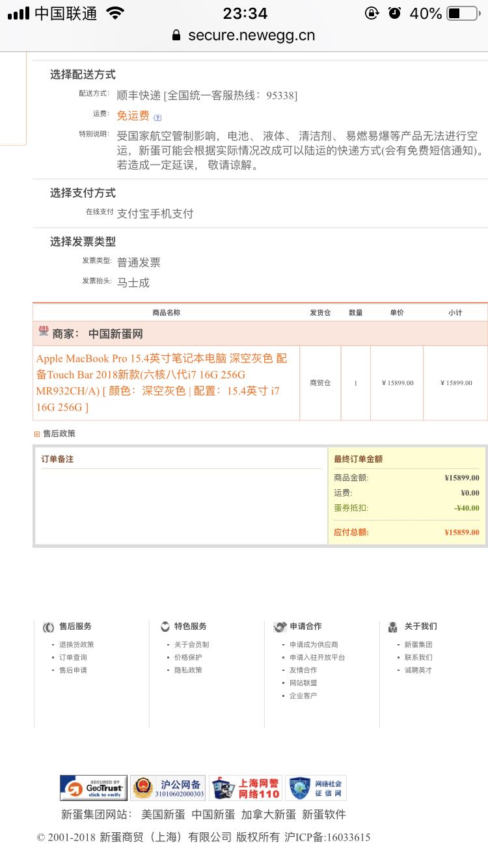Screen dimensions: 488x868
Task: Select the 普通发票 invoice type text
Action: (x=139, y=263)
